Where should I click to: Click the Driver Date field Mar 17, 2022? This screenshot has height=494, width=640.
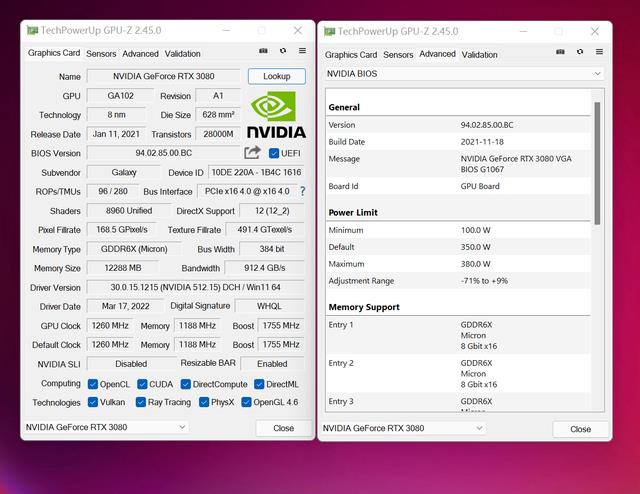point(125,306)
